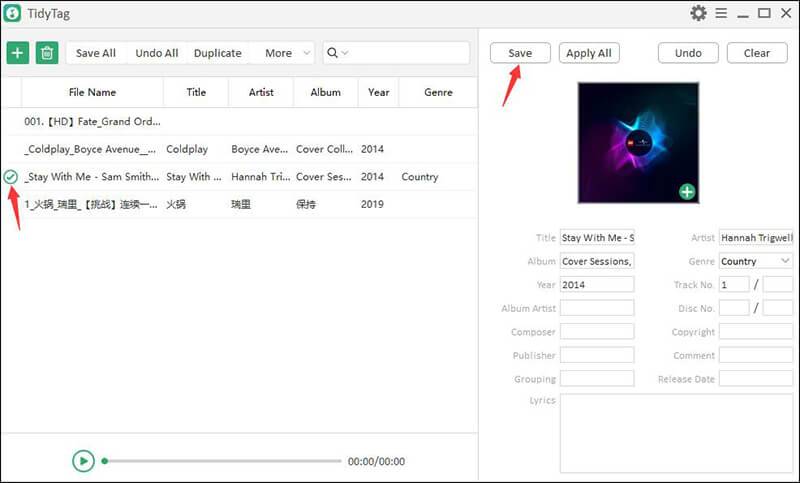Click the 00:00/00:00 time display

click(377, 461)
